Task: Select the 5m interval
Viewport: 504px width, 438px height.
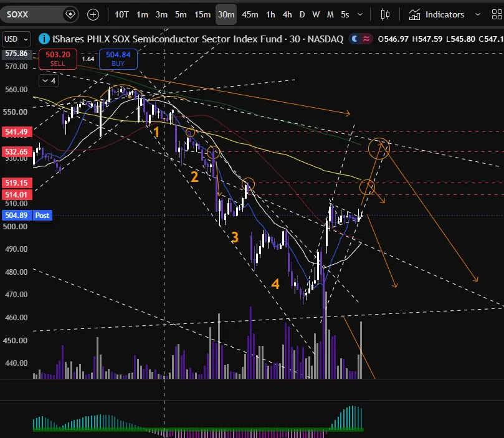Action: 181,14
